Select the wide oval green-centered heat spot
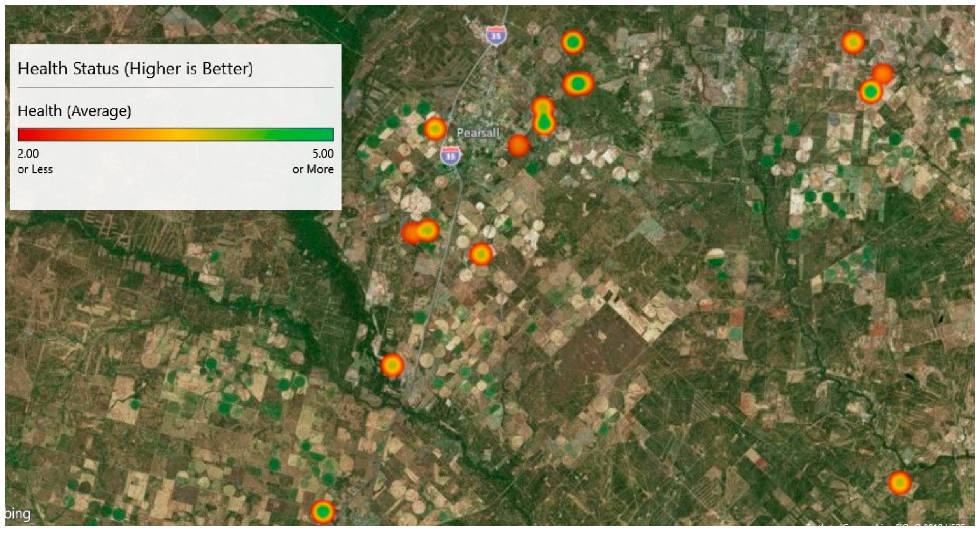Viewport: 980px width, 533px height. (x=578, y=84)
